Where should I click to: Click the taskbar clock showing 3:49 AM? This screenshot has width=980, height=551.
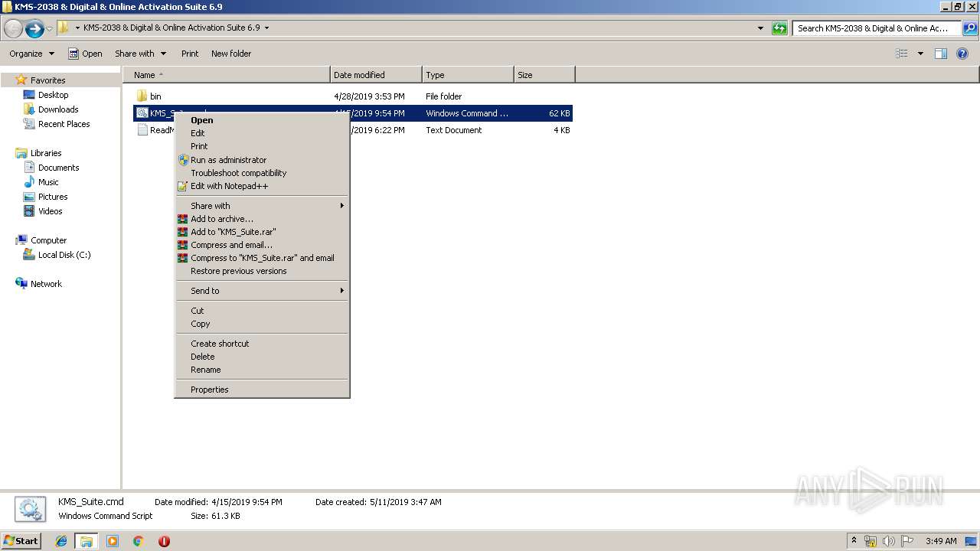click(941, 541)
